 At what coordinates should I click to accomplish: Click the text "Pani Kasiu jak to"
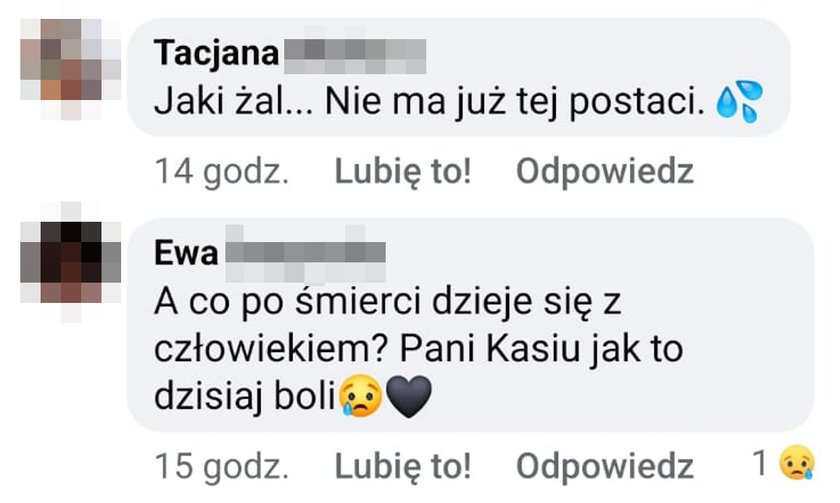pyautogui.click(x=541, y=349)
